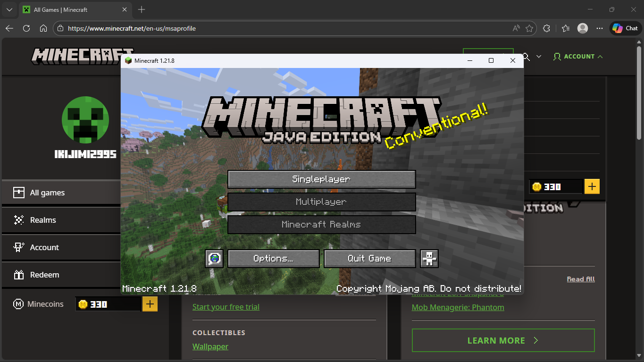
Task: Add Minecoins using the sidebar plus button
Action: tap(149, 304)
